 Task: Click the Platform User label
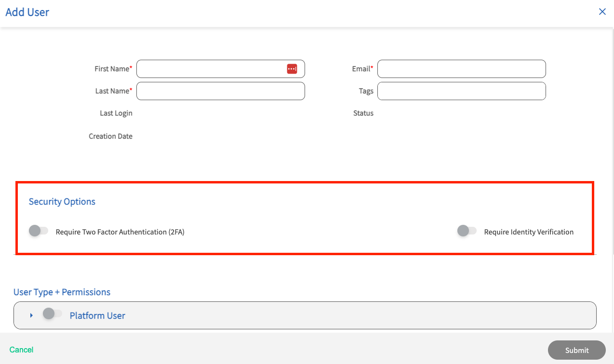97,316
